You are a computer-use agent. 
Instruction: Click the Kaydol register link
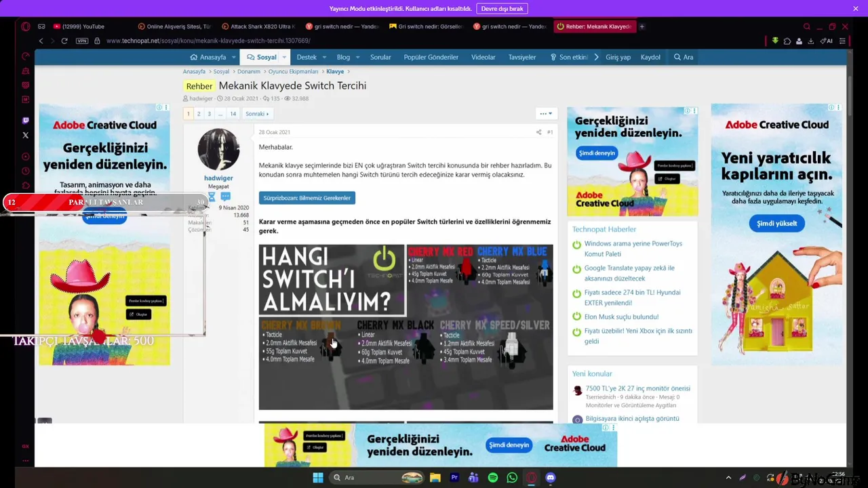[650, 57]
